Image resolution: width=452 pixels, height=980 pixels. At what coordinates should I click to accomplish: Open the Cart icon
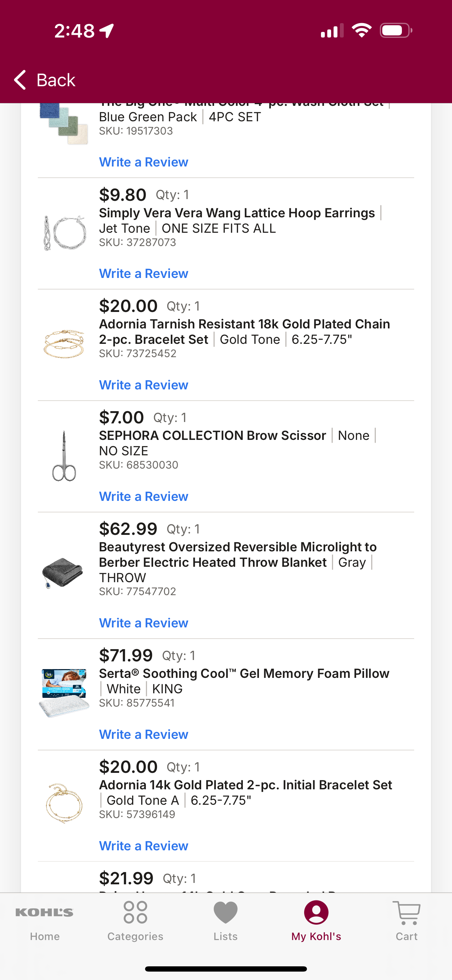(406, 912)
